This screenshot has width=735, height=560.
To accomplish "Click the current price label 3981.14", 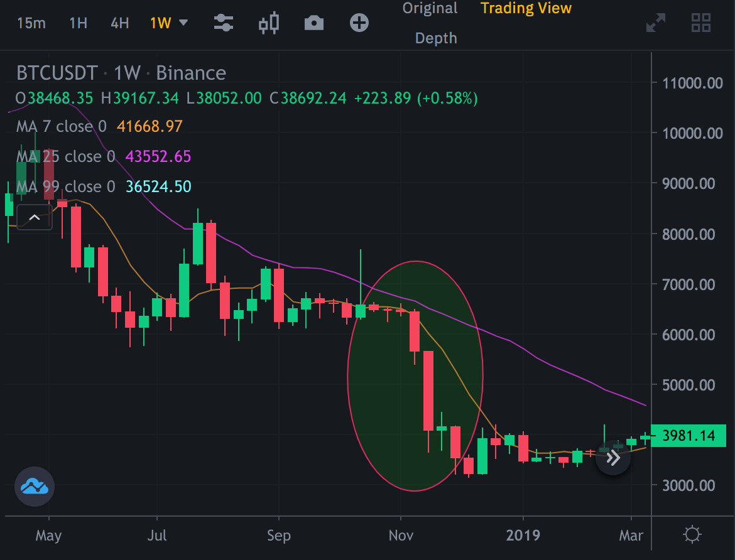I will coord(689,436).
